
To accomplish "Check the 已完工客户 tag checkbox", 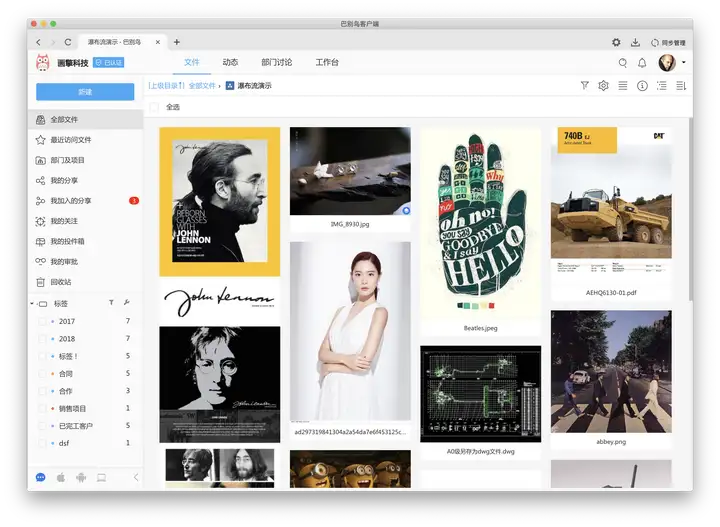I will [x=42, y=426].
